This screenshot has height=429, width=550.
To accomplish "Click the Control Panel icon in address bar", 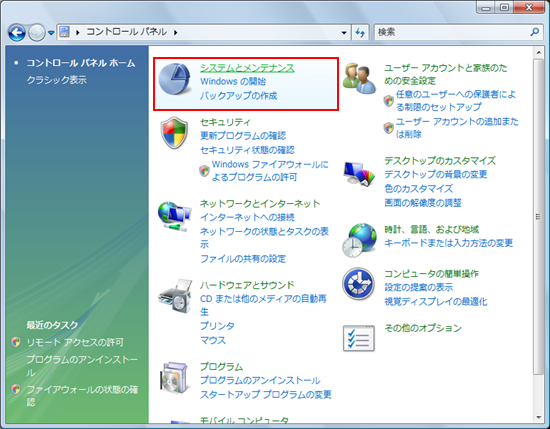I will [65, 32].
